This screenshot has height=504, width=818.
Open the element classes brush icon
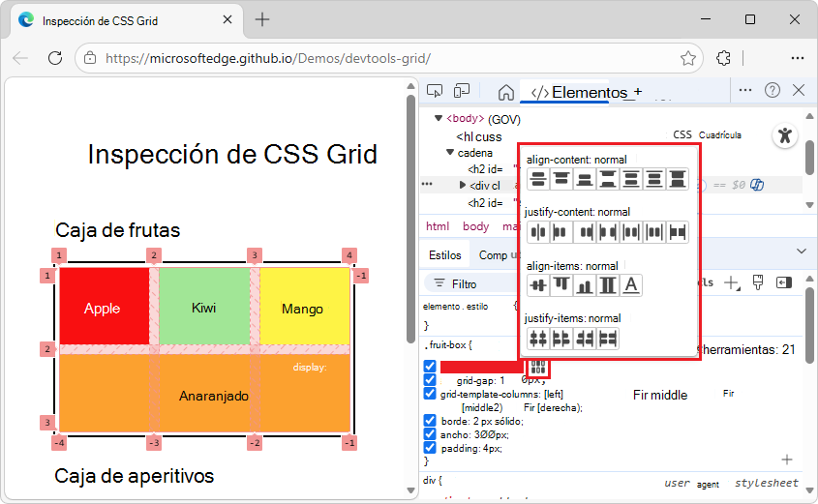[x=758, y=283]
